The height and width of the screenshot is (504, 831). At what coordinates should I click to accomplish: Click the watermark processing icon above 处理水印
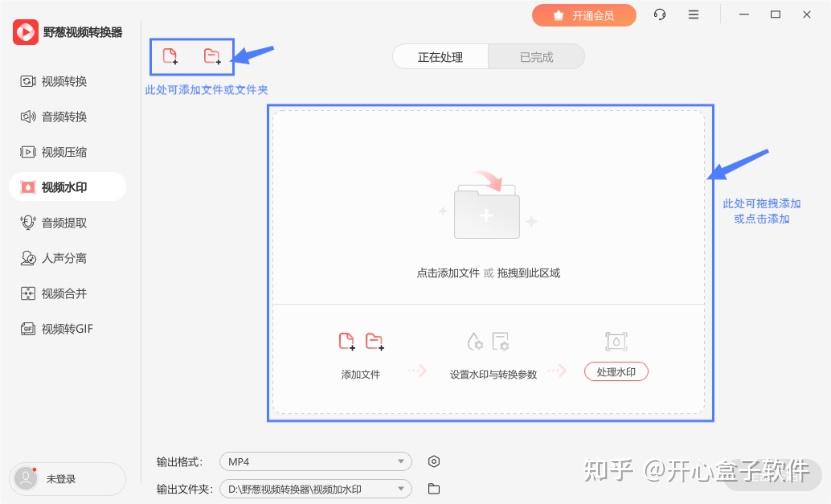(616, 341)
